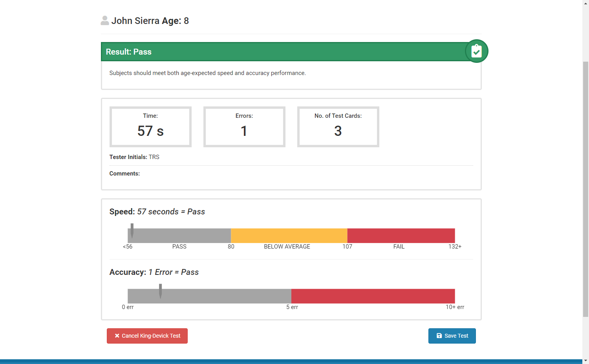Viewport: 589px width, 364px height.
Task: Click the red FAIL zone on the Speed bar
Action: click(x=401, y=236)
